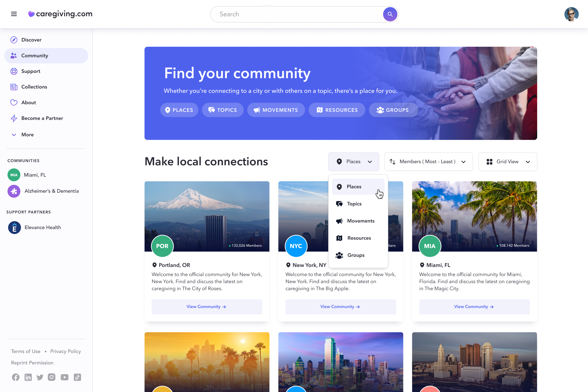588x392 pixels.
Task: Click the POR community badge
Action: (162, 246)
